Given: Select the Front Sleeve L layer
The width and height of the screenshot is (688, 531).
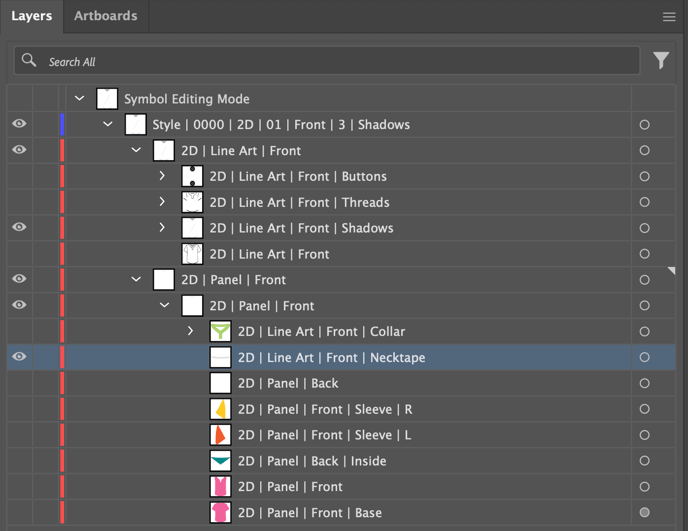Looking at the screenshot, I should pos(324,435).
